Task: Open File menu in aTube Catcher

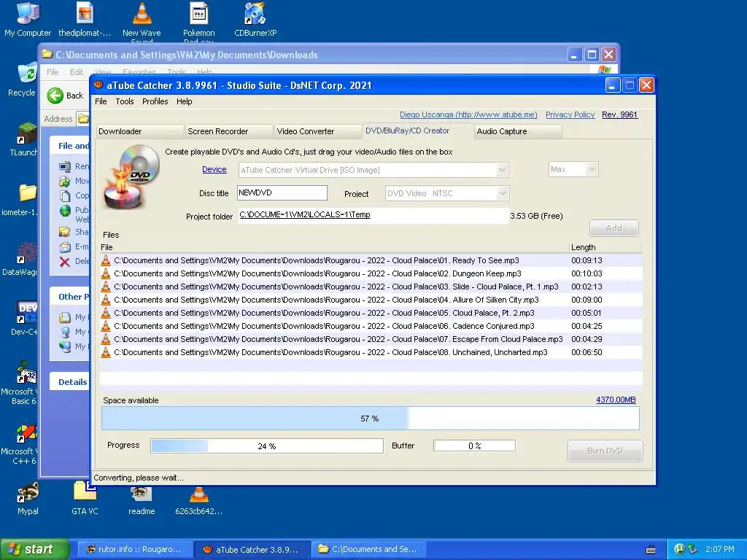Action: pos(101,101)
